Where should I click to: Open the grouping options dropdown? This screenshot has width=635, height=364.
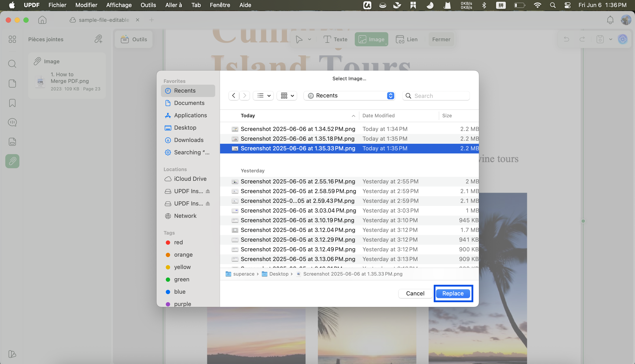pyautogui.click(x=287, y=95)
